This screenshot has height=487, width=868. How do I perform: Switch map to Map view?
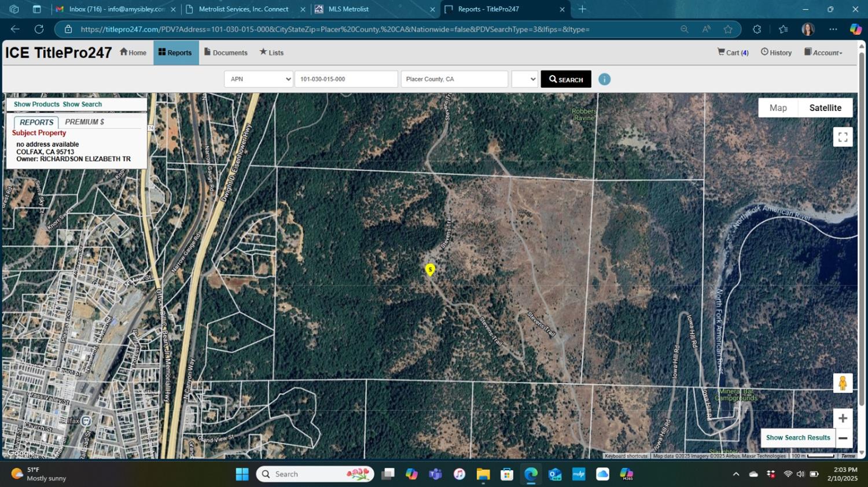pyautogui.click(x=778, y=108)
